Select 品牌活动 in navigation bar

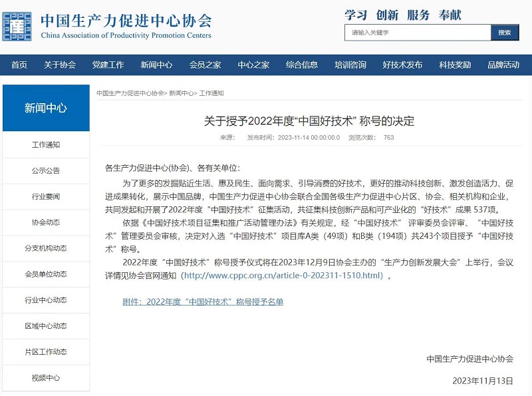(x=503, y=65)
